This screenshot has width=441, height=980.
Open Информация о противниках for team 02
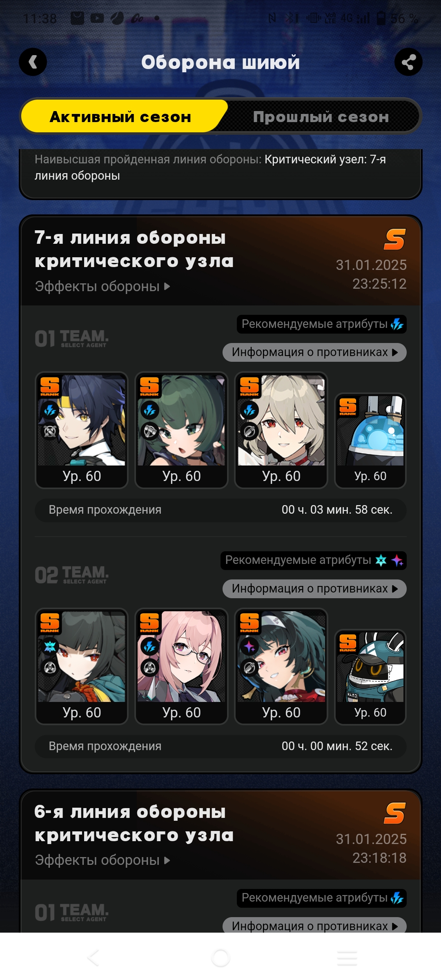point(314,589)
